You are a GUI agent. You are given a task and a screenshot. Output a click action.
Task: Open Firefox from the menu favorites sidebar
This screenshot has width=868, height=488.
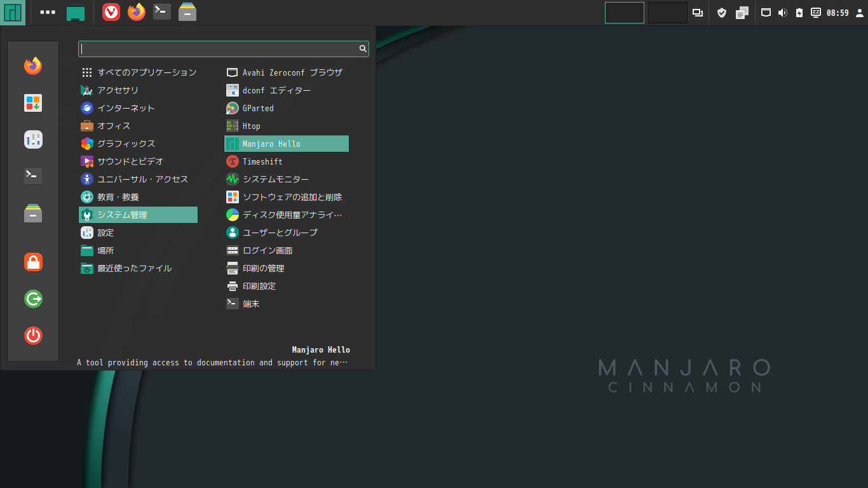tap(33, 66)
